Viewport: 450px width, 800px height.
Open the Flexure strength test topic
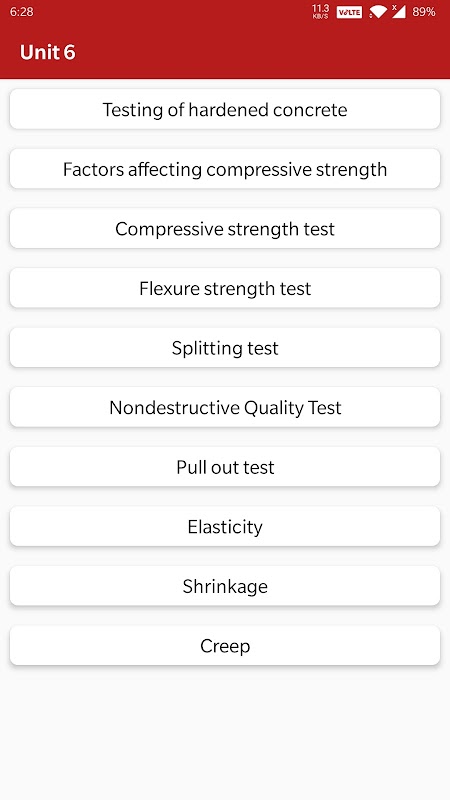(225, 288)
